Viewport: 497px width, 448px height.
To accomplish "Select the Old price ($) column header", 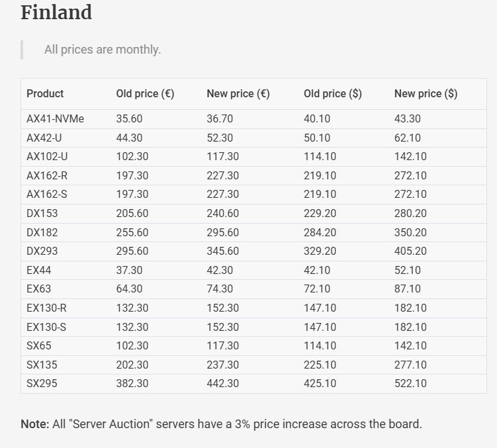I will (332, 94).
